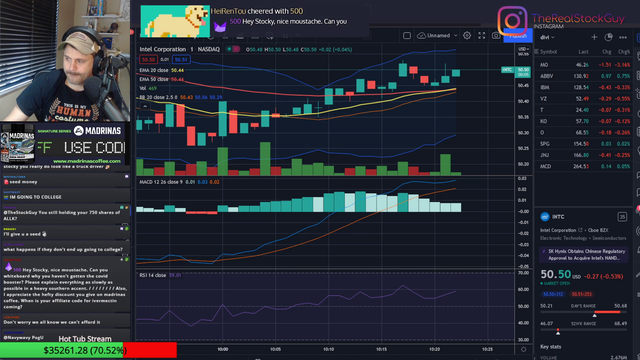The image size is (640, 360).
Task: Click Key stats heading
Action: click(551, 347)
